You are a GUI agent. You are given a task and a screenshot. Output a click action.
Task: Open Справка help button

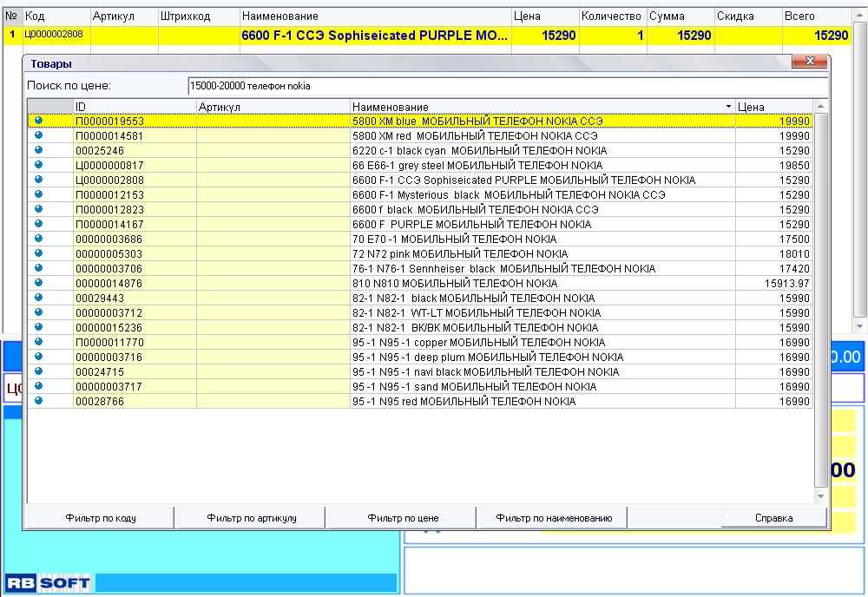pyautogui.click(x=773, y=518)
